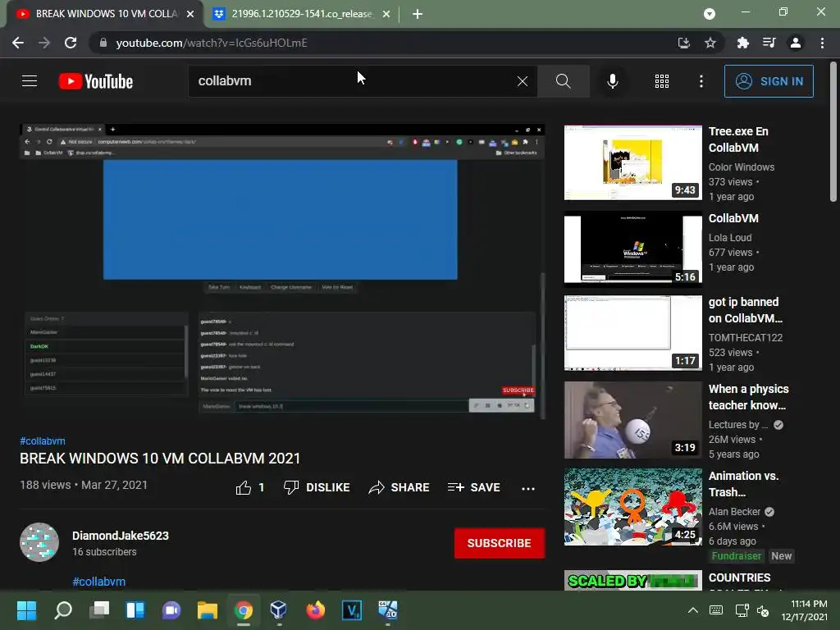This screenshot has width=840, height=630.
Task: Bookmark this page with the star
Action: click(x=710, y=43)
